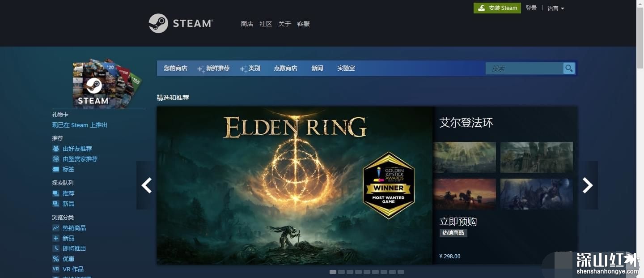Screen dimensions: 644x278
Task: Select the first carousel page indicator dot
Action: tap(333, 272)
